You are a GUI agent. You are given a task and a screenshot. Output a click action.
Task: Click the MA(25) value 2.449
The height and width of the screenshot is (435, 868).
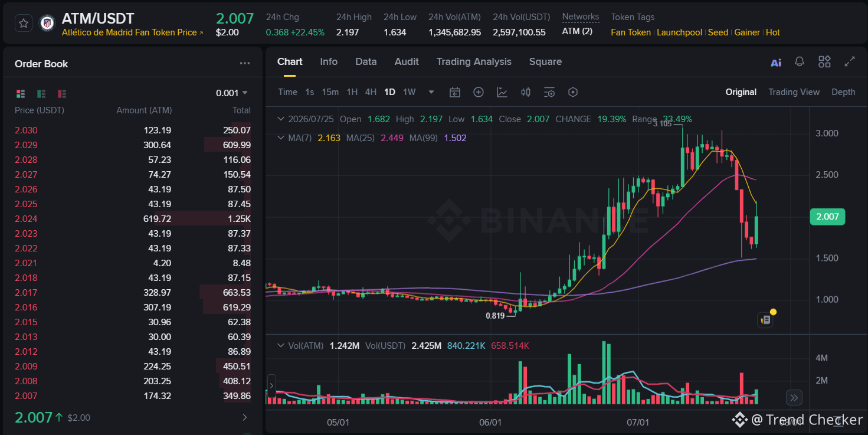pyautogui.click(x=392, y=138)
